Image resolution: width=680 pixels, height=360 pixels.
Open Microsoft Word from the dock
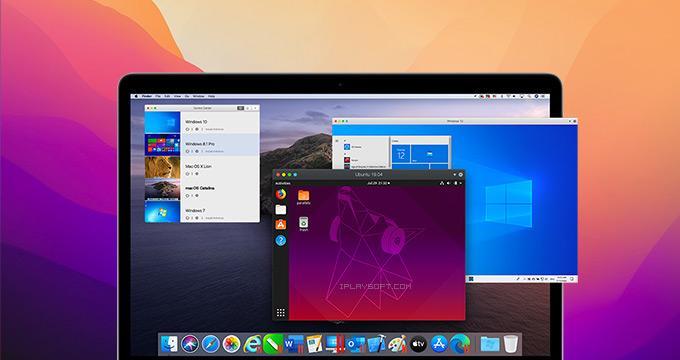click(294, 344)
